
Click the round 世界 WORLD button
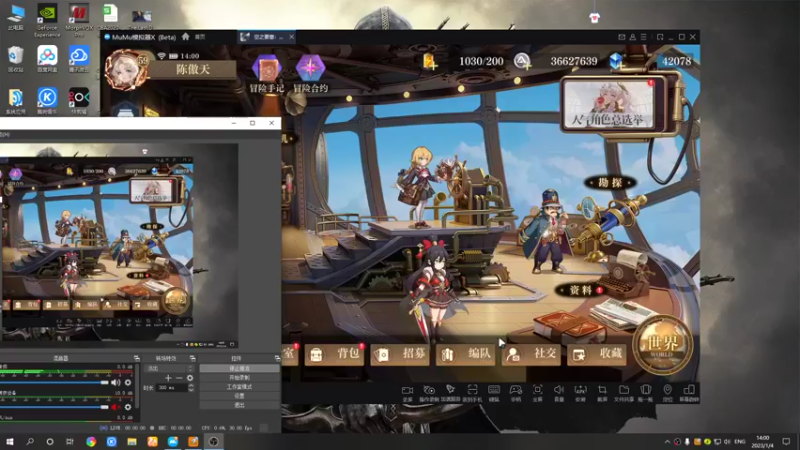[x=663, y=345]
